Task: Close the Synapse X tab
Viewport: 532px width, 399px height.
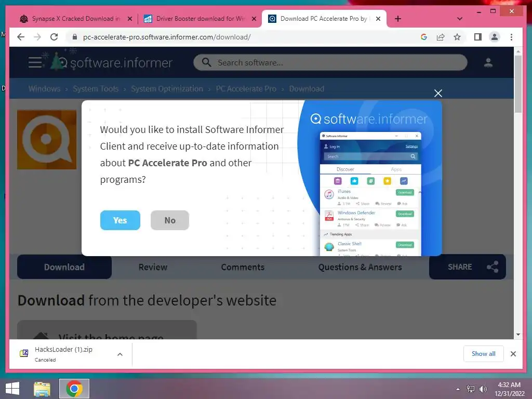Action: click(129, 19)
